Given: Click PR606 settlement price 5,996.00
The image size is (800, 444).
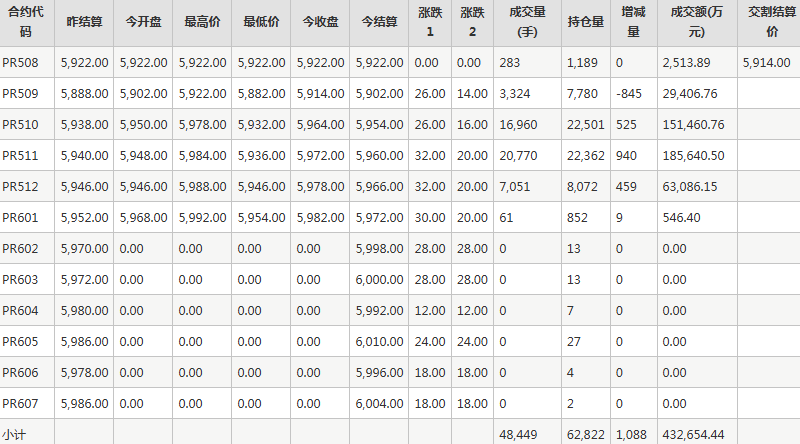Looking at the screenshot, I should pos(379,373).
